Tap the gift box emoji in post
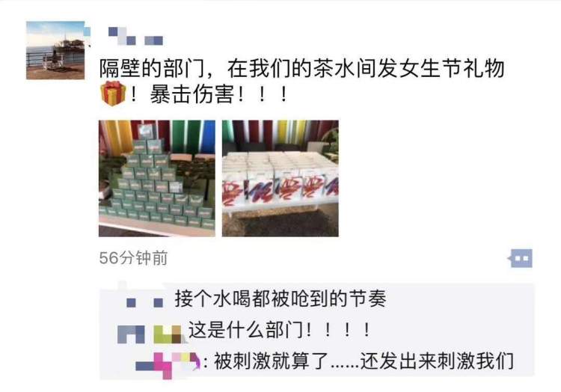This screenshot has height=392, width=561. (112, 94)
